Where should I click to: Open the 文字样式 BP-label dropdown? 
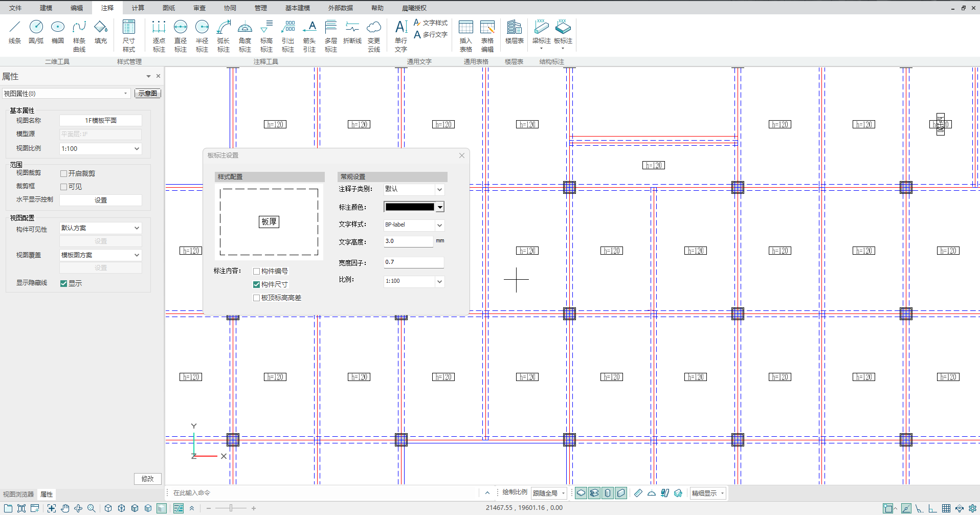[439, 225]
